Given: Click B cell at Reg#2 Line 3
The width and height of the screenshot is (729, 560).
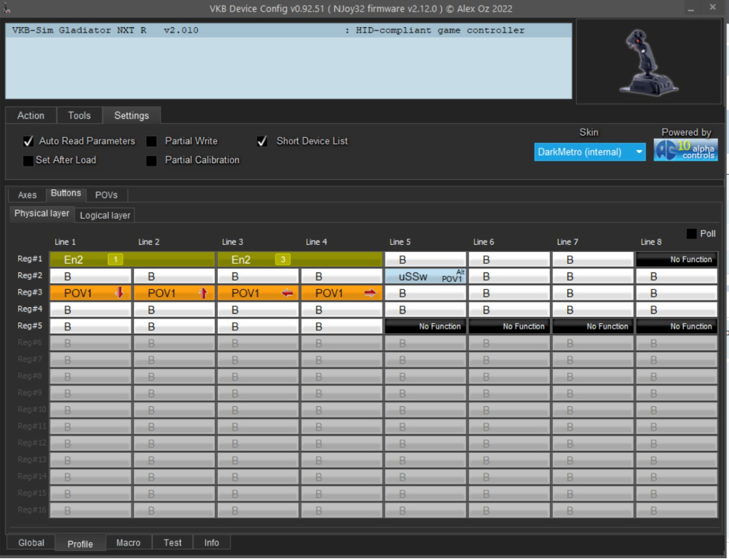Looking at the screenshot, I should coord(258,276).
